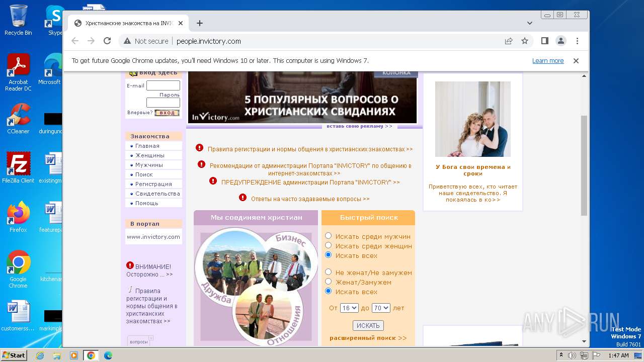Viewport: 644px width, 362px height.
Task: Open a new browser tab
Action: tap(200, 23)
